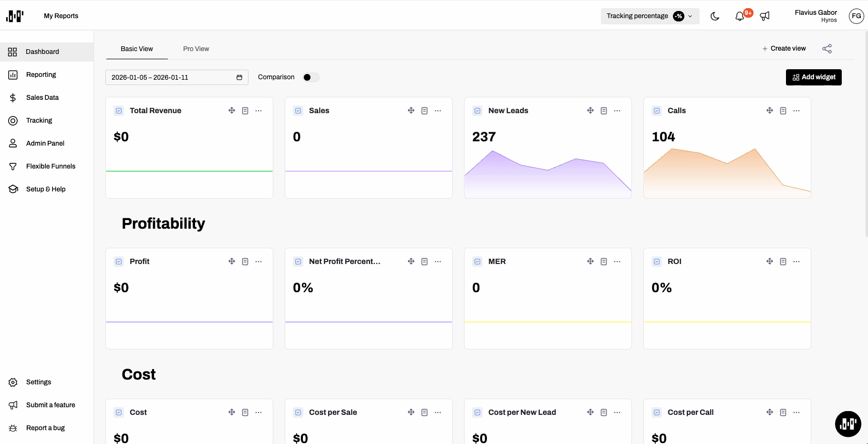The image size is (868, 444).
Task: Open the three-dot menu on Sales widget
Action: 438,111
